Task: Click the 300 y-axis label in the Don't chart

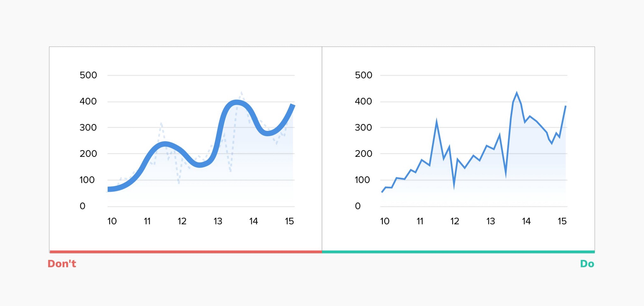Action: tap(88, 128)
